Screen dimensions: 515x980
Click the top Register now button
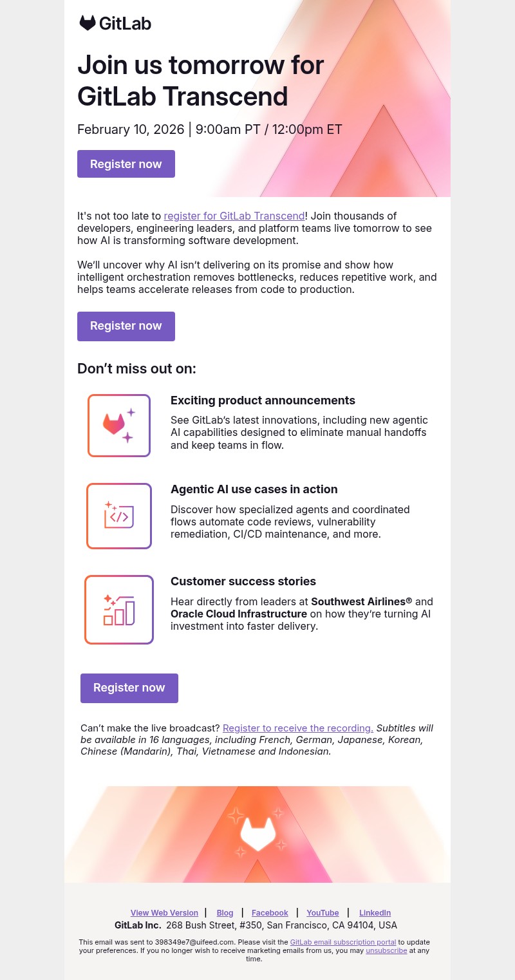[126, 164]
